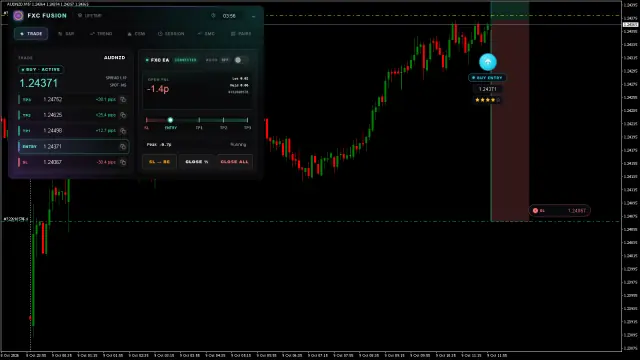Copy the TP1 price 1.24498
This screenshot has width=640, height=360.
pyautogui.click(x=123, y=131)
